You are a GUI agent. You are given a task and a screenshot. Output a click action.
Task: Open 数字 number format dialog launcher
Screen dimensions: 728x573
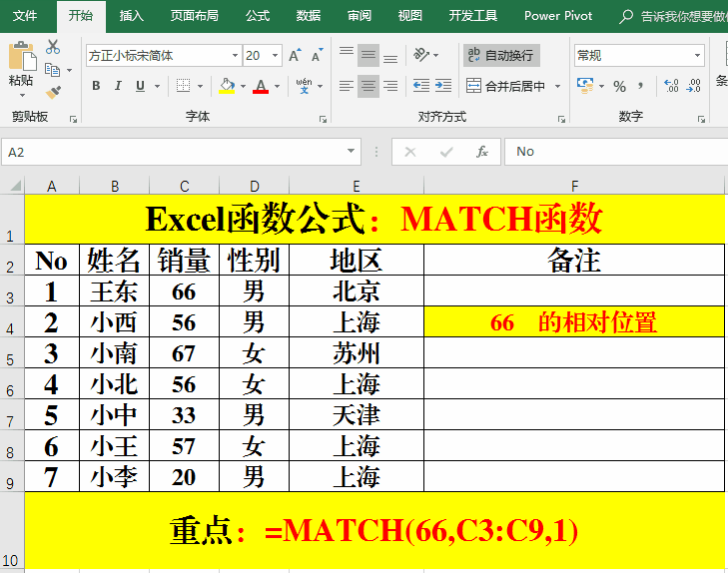pos(701,120)
